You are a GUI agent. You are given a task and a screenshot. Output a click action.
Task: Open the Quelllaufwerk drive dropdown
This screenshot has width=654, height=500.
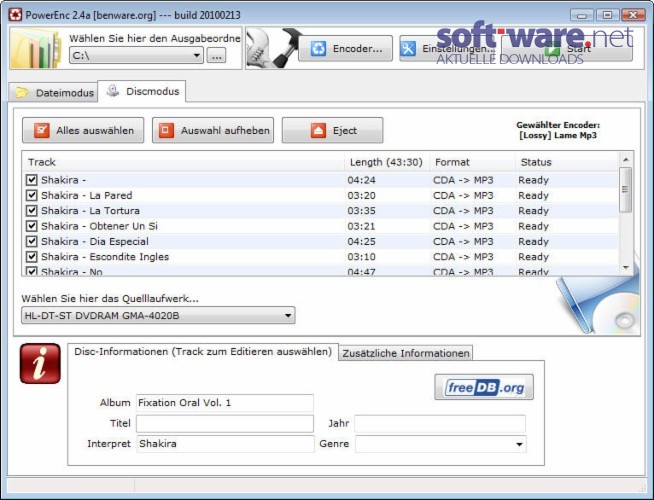288,316
